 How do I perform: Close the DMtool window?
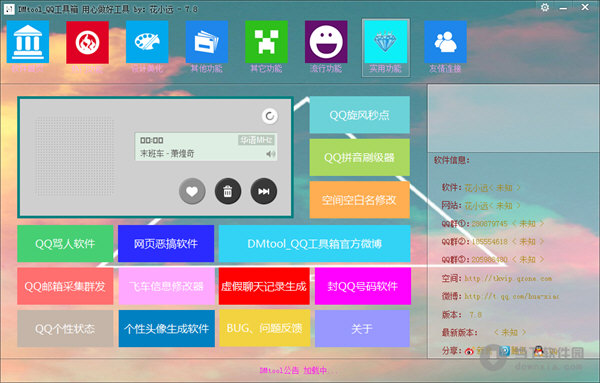pyautogui.click(x=585, y=7)
